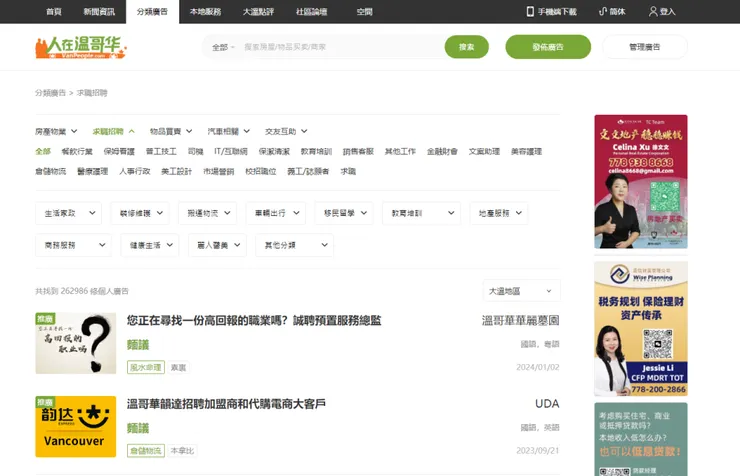Open the 本地服務 nav tab

tap(205, 12)
